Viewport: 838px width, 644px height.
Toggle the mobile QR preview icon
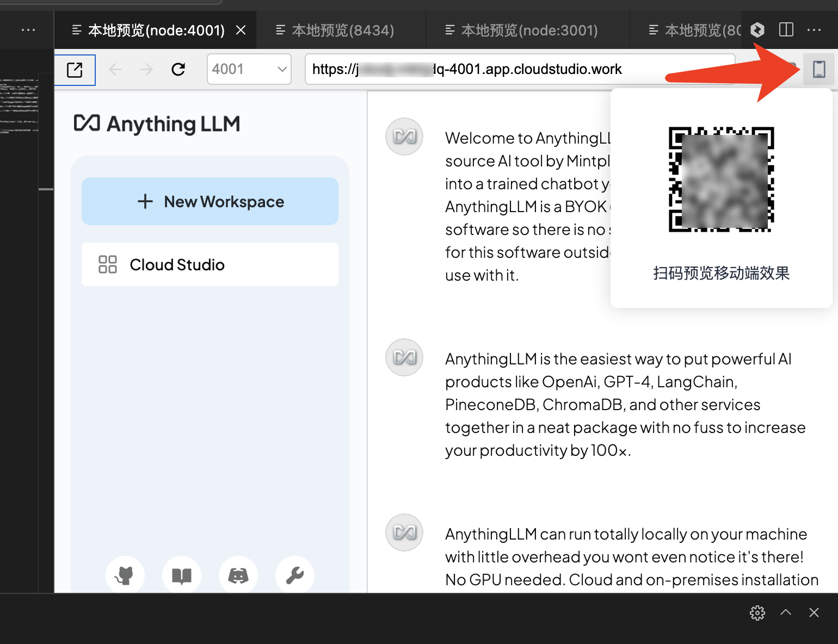point(819,69)
